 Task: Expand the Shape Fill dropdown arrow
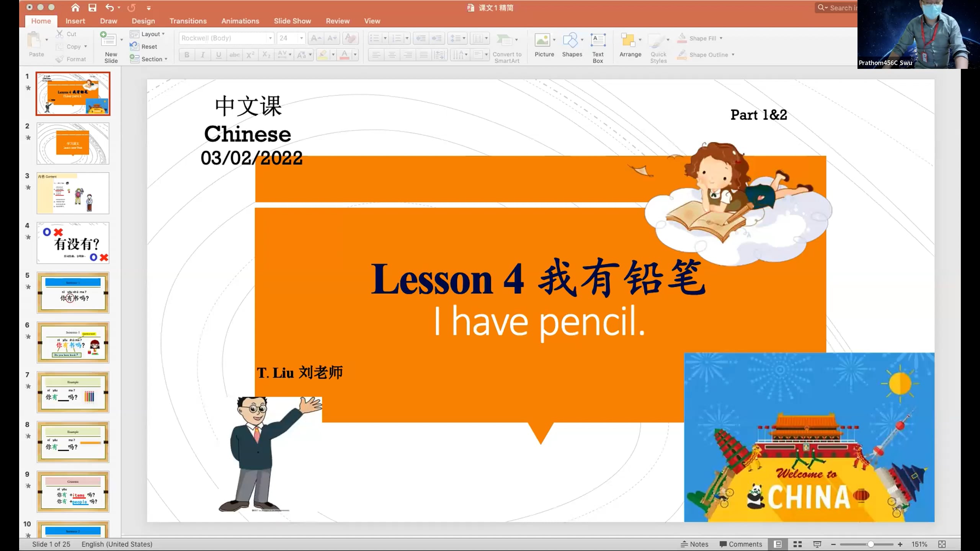coord(721,38)
